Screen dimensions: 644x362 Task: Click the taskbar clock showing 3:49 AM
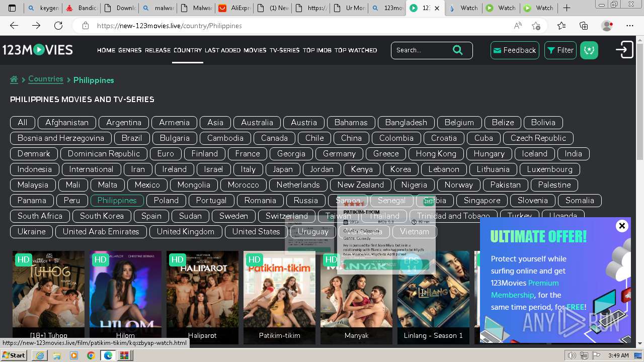pyautogui.click(x=618, y=355)
